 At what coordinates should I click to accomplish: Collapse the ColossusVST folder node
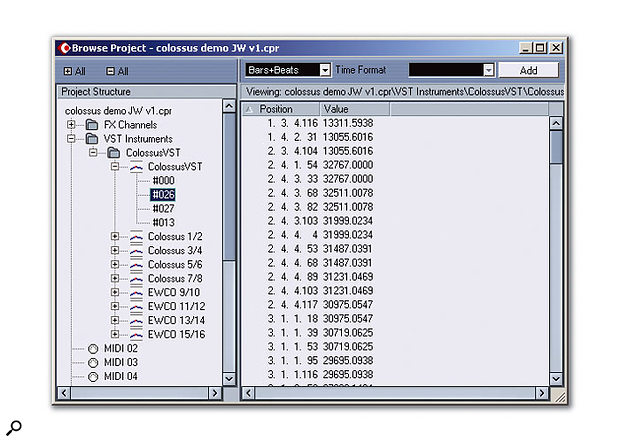coord(93,153)
